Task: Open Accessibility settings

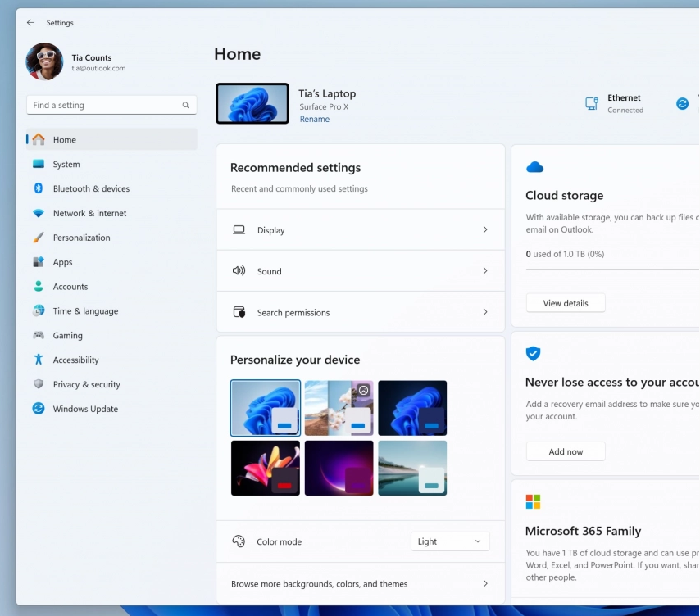Action: click(x=112, y=360)
